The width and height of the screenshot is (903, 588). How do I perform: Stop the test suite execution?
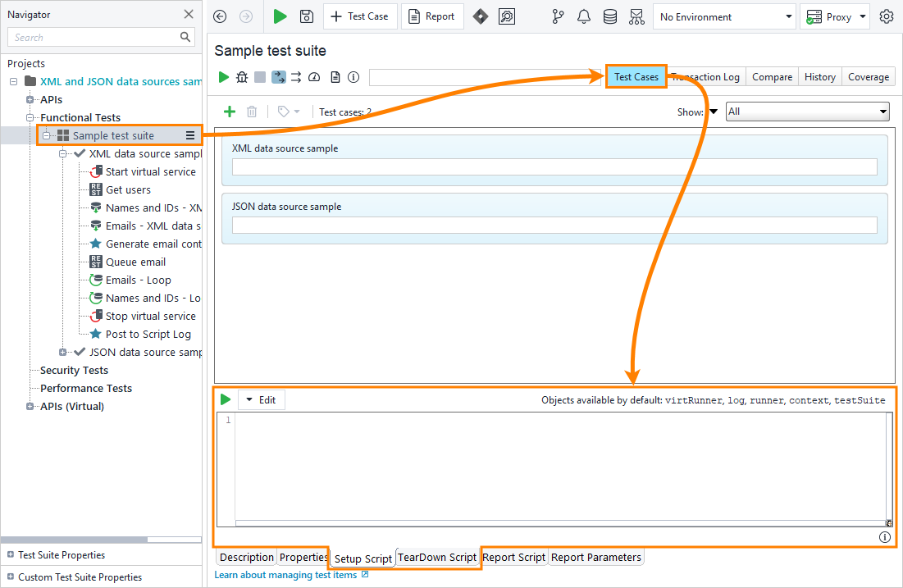pos(258,76)
